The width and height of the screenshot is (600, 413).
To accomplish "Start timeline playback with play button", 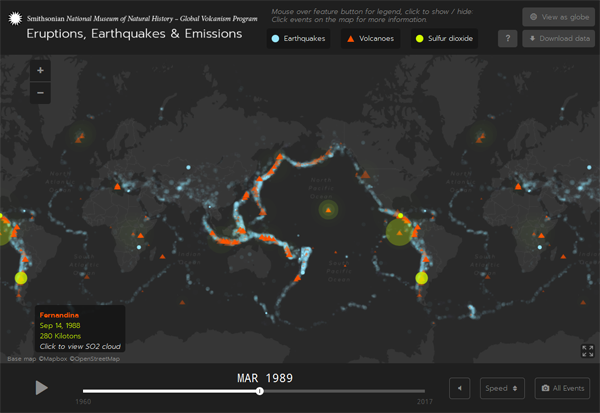I will (x=41, y=387).
